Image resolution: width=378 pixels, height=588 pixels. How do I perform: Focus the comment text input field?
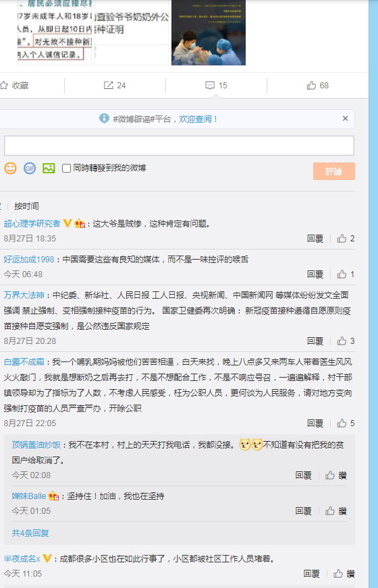(x=179, y=146)
